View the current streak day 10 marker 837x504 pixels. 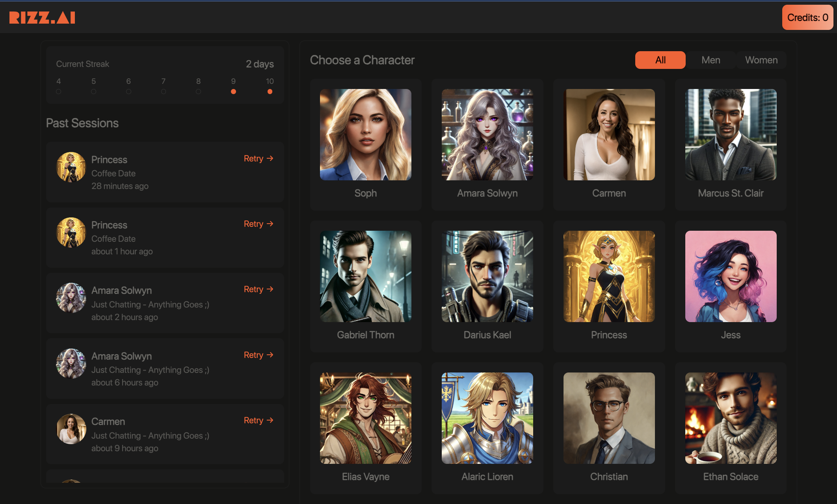pyautogui.click(x=270, y=91)
